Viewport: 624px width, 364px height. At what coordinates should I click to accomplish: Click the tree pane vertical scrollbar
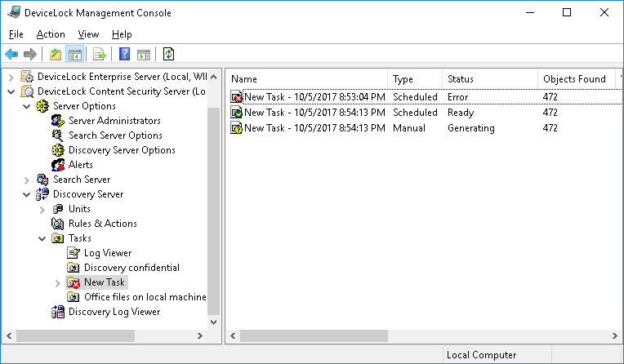(214, 204)
